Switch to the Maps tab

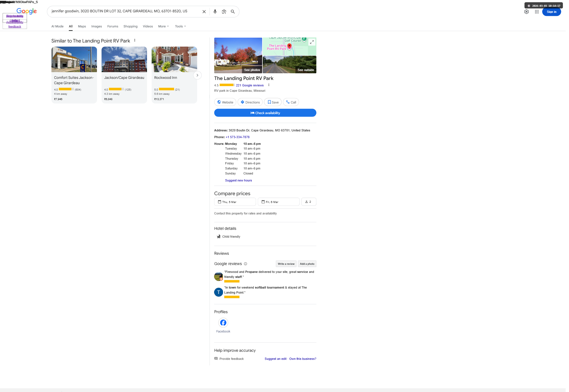pyautogui.click(x=82, y=26)
